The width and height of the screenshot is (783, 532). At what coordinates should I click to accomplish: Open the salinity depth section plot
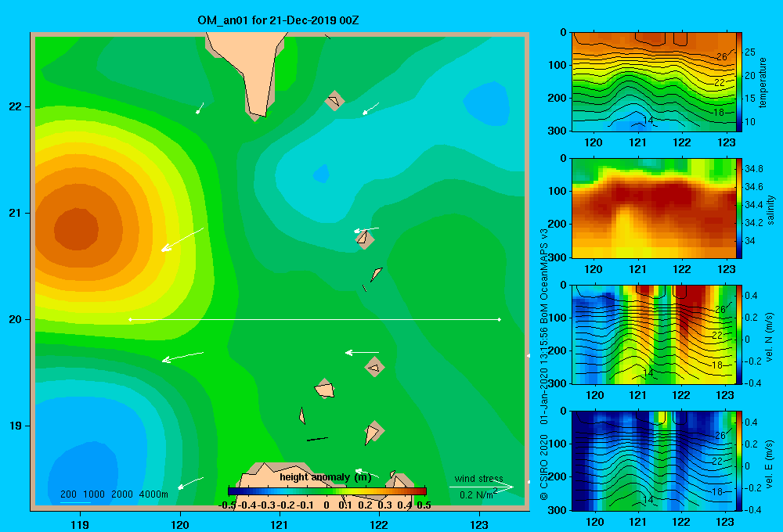(654, 208)
